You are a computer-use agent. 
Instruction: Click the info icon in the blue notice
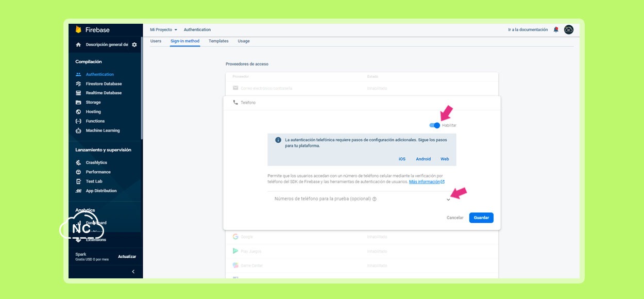click(x=278, y=140)
